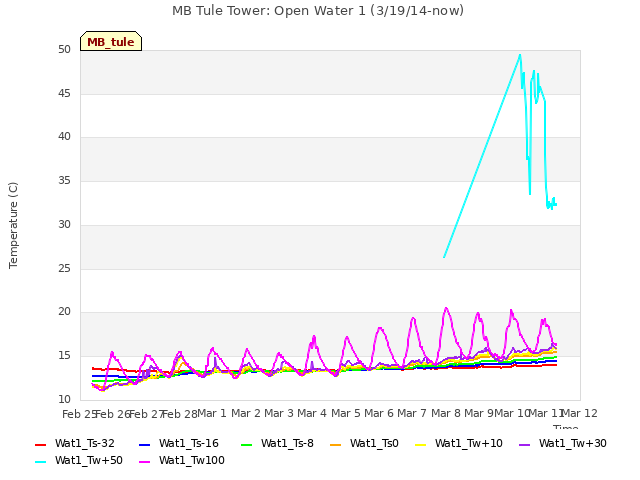Select the Wat1_Ts-16 legend label
The height and width of the screenshot is (480, 640).
[189, 444]
